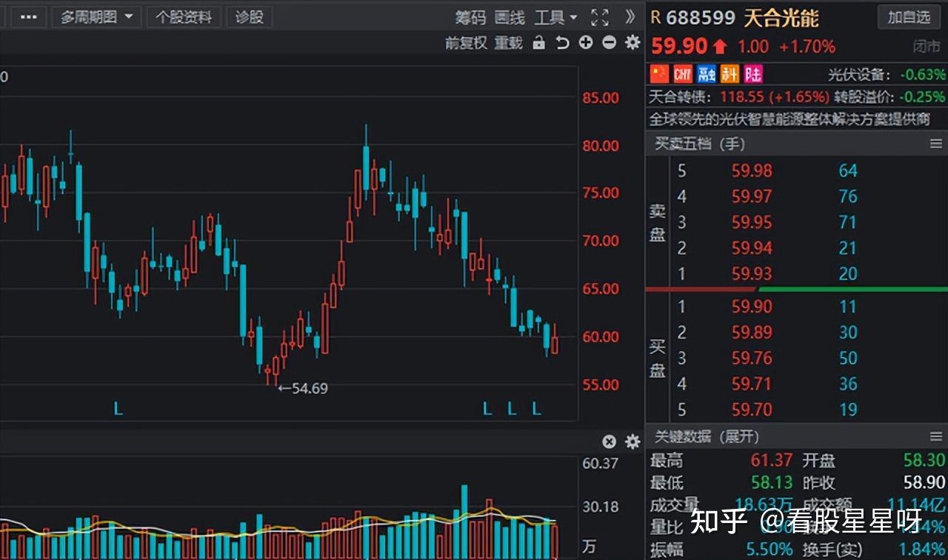This screenshot has width=948, height=560.
Task: Select buy level 5 price 59.70
Action: (752, 410)
